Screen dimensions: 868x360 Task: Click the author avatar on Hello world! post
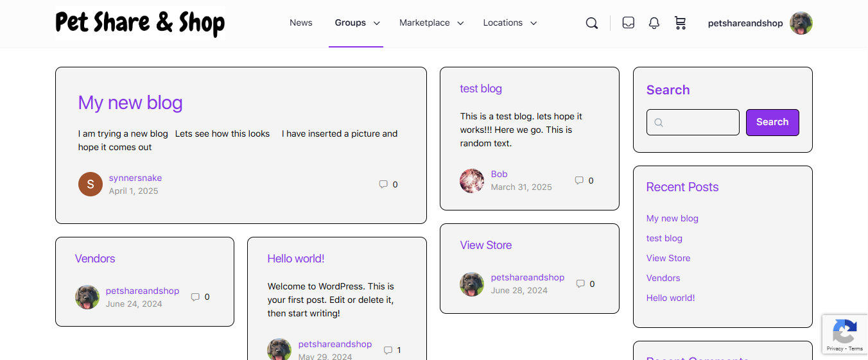(x=280, y=350)
